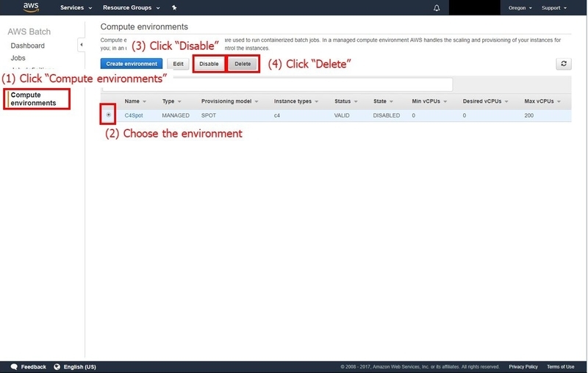
Task: Sort by Provisioning model column
Action: (230, 101)
